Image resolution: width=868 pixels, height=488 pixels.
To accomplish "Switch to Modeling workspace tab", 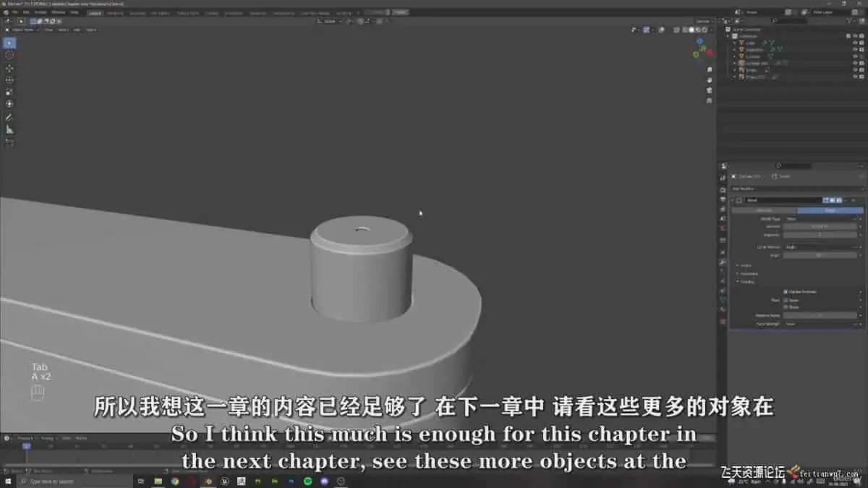I will (116, 12).
